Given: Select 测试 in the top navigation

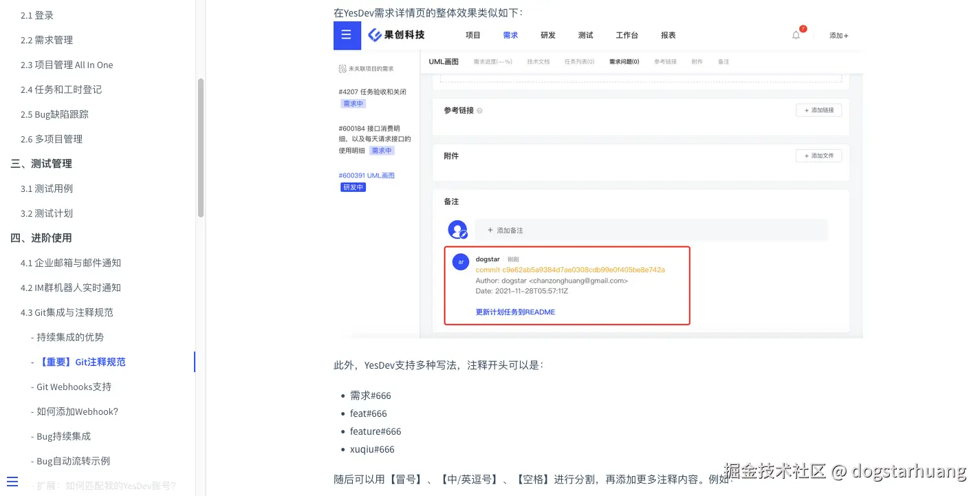Looking at the screenshot, I should (586, 35).
